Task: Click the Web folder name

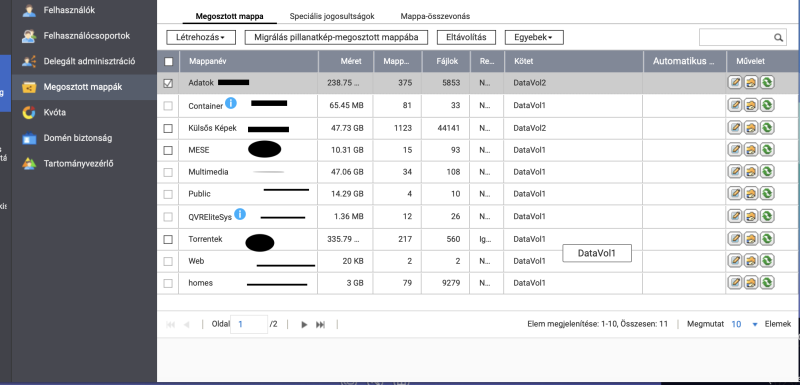Action: [196, 261]
